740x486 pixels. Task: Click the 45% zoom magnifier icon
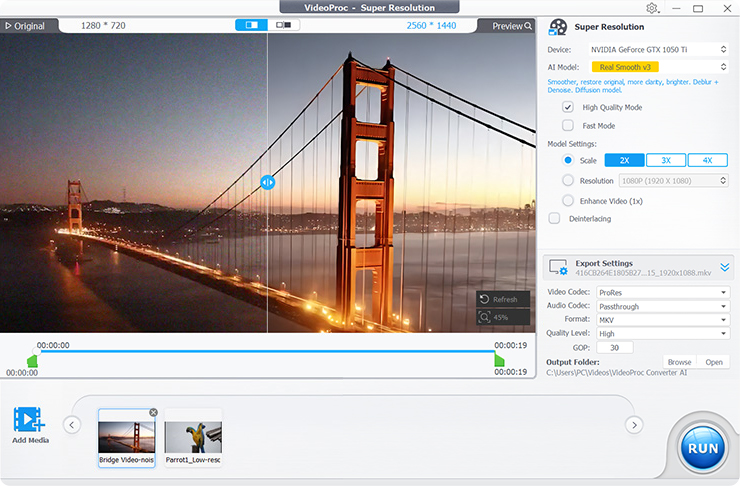tap(485, 317)
